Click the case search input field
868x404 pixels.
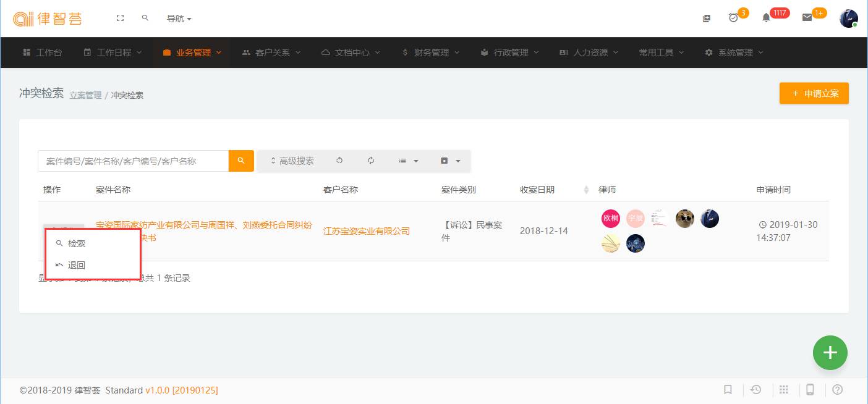133,161
